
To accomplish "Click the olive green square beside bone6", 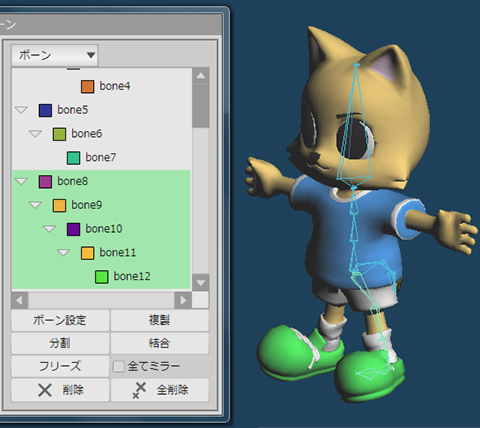I will (59, 134).
